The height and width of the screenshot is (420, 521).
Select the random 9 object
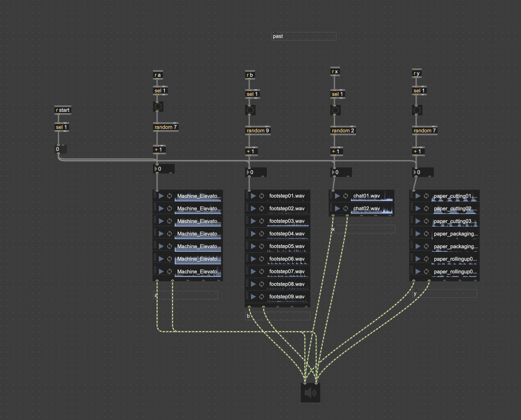tap(258, 131)
